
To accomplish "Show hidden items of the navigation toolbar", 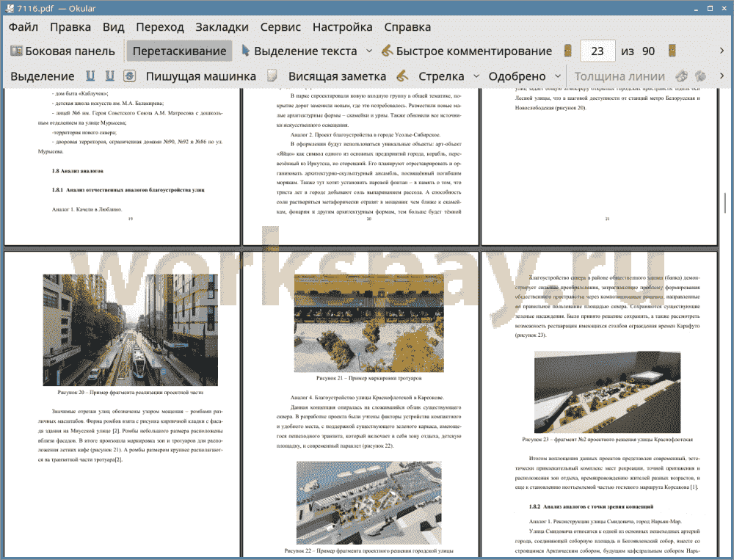I will coord(722,51).
